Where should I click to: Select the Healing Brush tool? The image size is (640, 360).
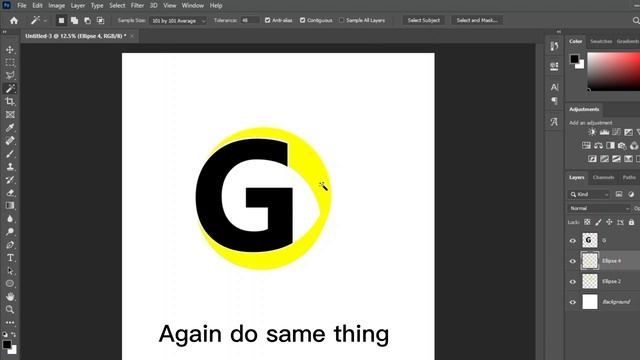[10, 141]
